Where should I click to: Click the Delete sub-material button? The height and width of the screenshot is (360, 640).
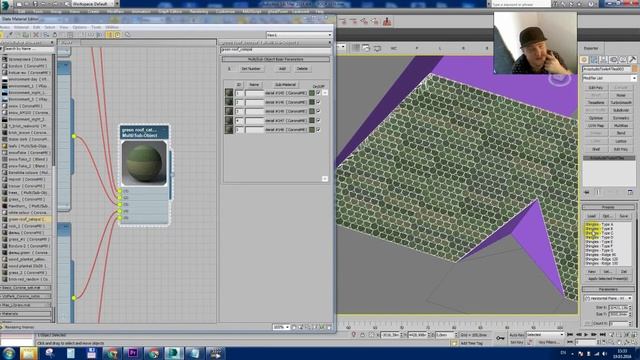(302, 69)
